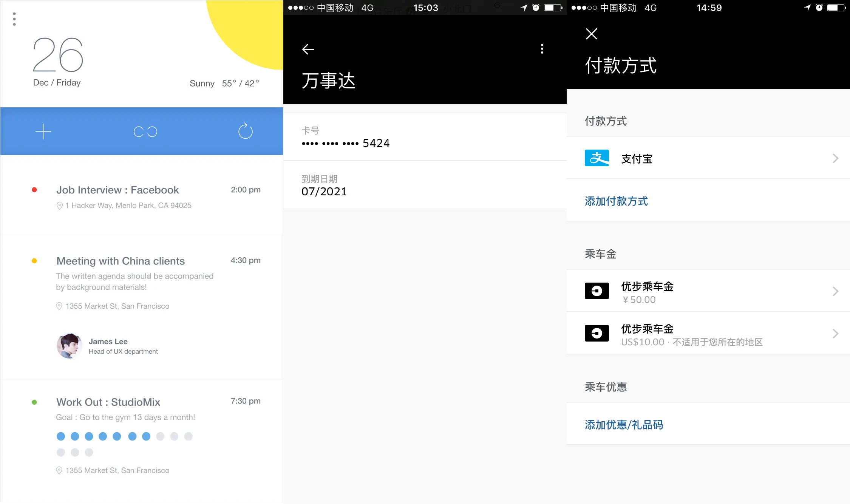This screenshot has height=504, width=850.
Task: Tap the circular refresh icon
Action: [245, 131]
